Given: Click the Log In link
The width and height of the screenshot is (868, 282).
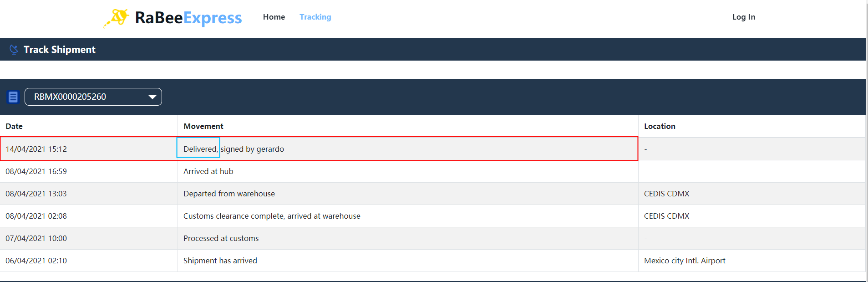Looking at the screenshot, I should coord(743,17).
